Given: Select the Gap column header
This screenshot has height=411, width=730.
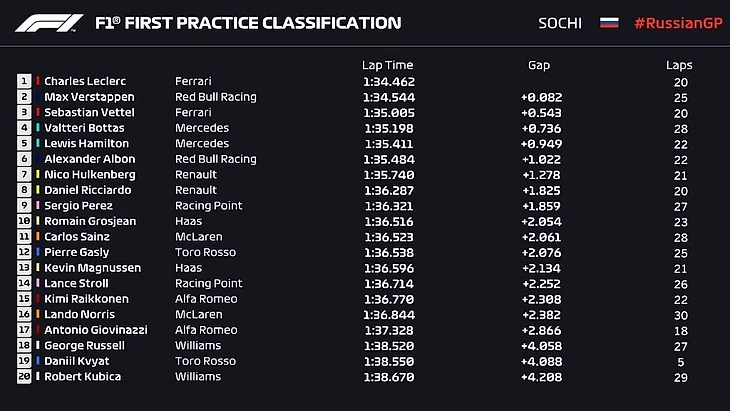Looking at the screenshot, I should (x=538, y=65).
